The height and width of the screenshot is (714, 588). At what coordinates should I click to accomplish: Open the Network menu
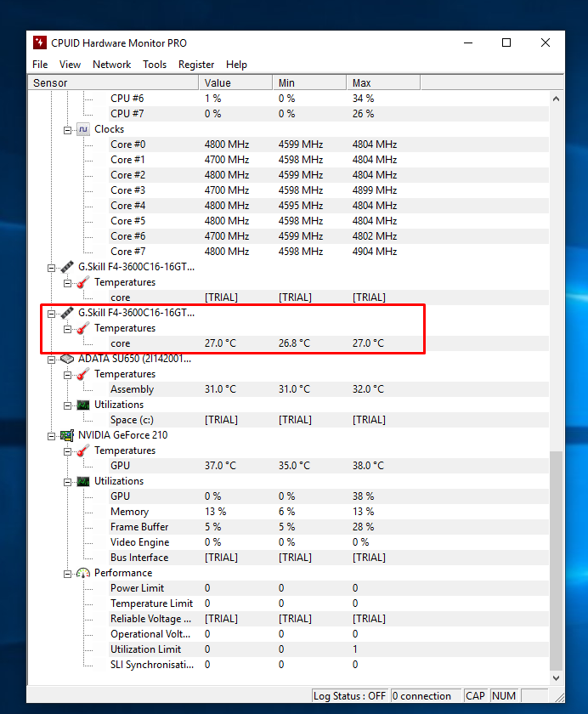coord(111,65)
